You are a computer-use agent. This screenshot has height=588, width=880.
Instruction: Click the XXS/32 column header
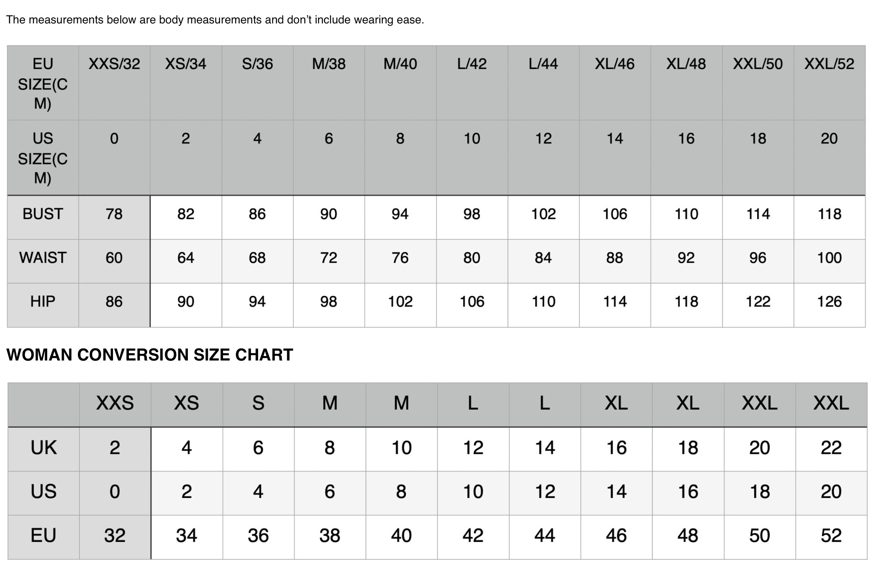(114, 64)
